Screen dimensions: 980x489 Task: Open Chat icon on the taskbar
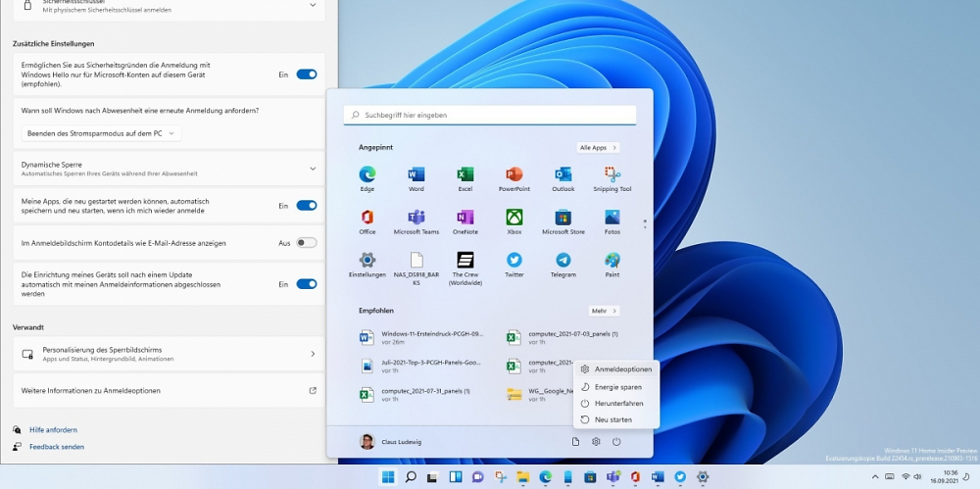pyautogui.click(x=478, y=477)
